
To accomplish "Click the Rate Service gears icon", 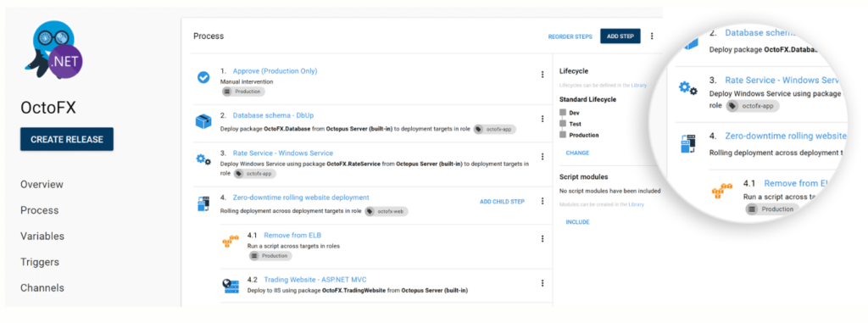I will [203, 159].
